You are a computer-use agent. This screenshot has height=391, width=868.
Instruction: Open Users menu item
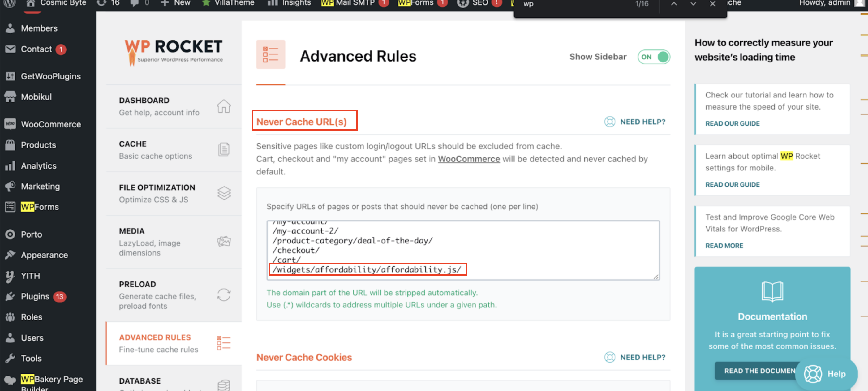coord(32,337)
